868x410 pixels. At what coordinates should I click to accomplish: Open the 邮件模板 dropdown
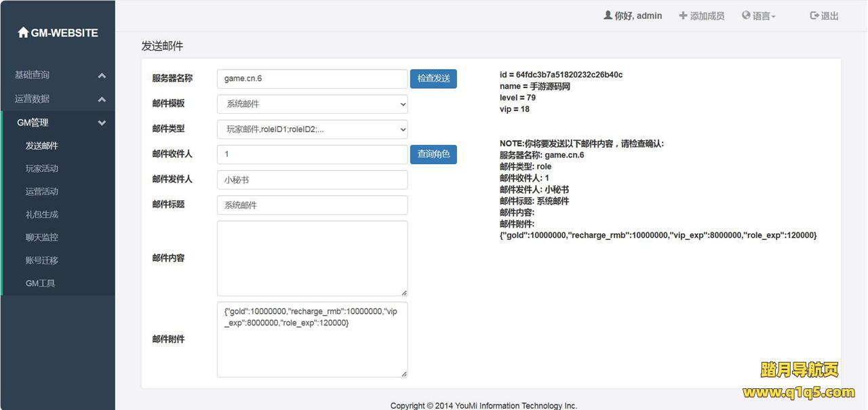(312, 104)
